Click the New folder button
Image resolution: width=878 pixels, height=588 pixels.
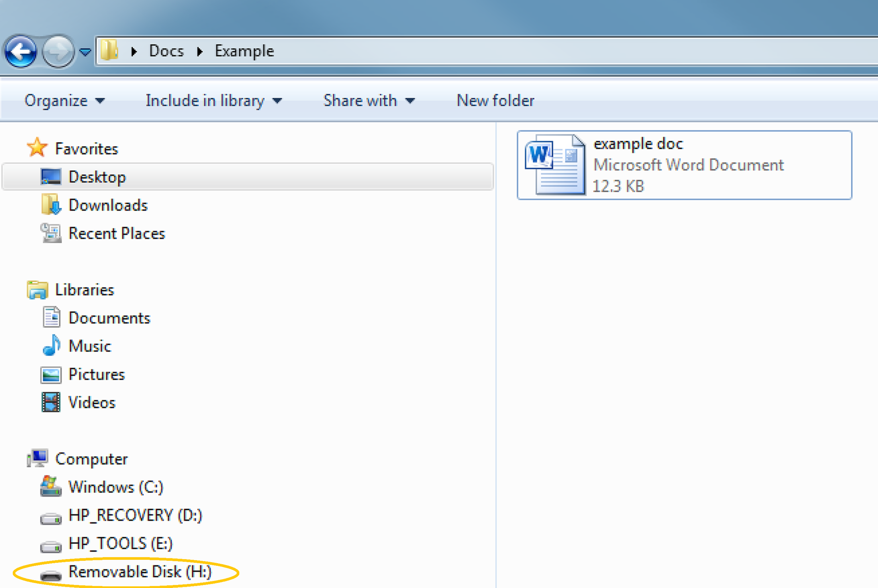tap(495, 100)
